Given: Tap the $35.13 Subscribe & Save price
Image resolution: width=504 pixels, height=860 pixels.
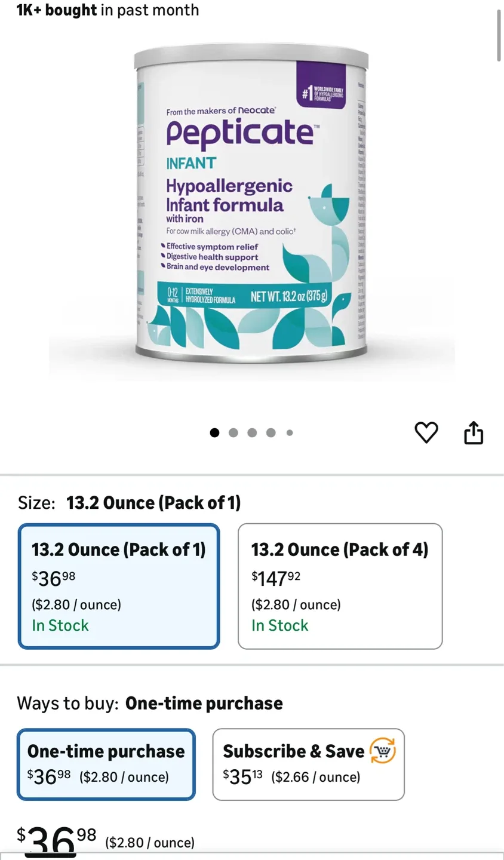Looking at the screenshot, I should (x=242, y=776).
